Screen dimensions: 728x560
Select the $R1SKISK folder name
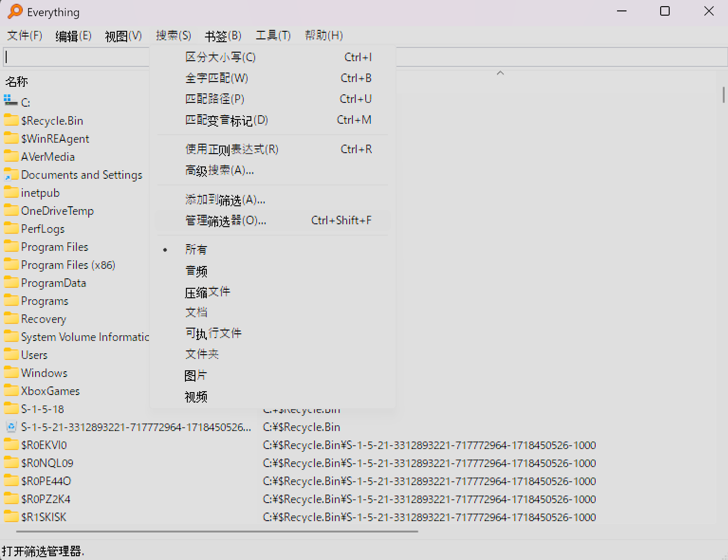click(x=44, y=517)
